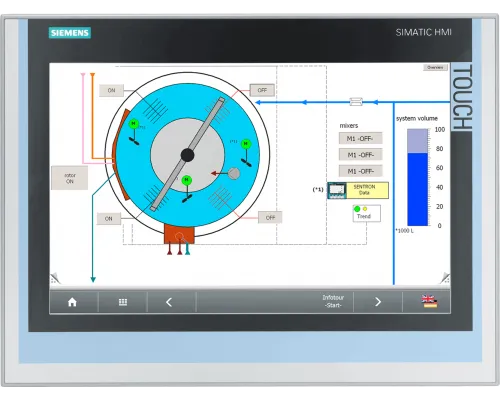Click the gray valve circle with red arrow
The width and height of the screenshot is (500, 400).
pyautogui.click(x=234, y=173)
